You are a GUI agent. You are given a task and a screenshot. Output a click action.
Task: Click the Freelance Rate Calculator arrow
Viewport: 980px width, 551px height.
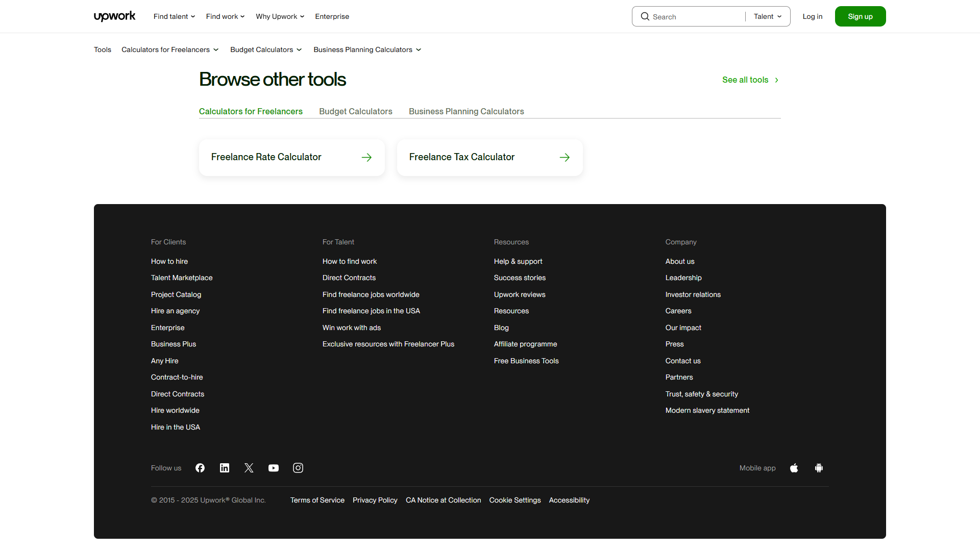(x=366, y=157)
